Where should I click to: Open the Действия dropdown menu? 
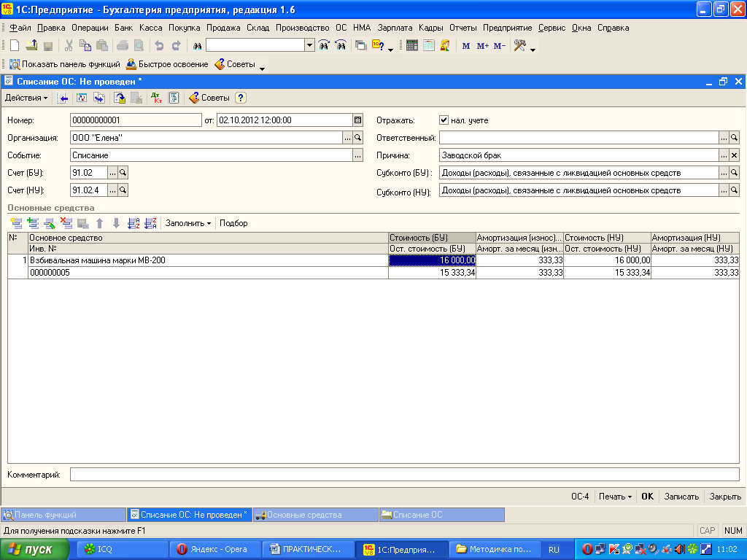click(26, 98)
